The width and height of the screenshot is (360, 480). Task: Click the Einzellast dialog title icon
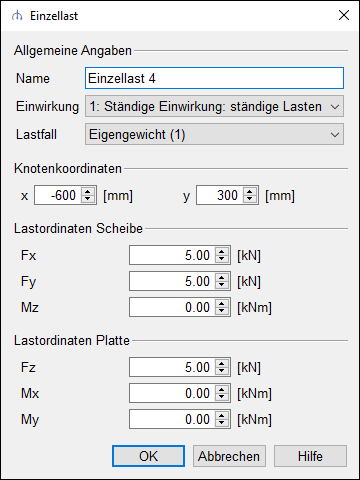[x=17, y=16]
